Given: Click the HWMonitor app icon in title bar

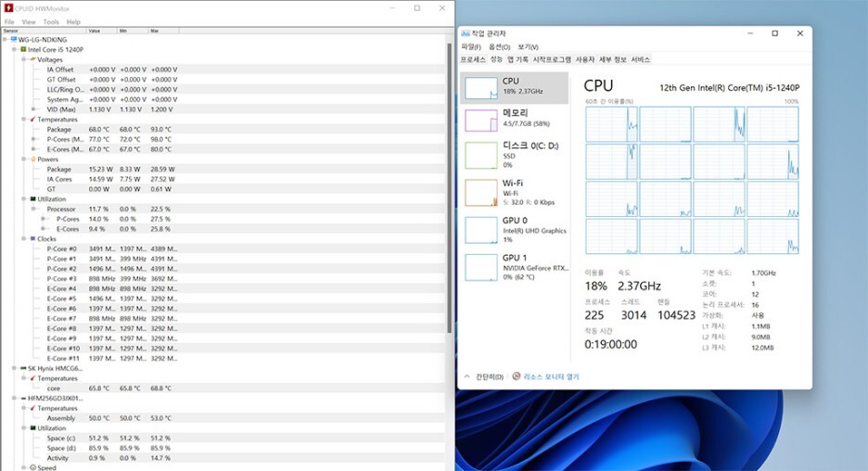Looking at the screenshot, I should point(8,7).
